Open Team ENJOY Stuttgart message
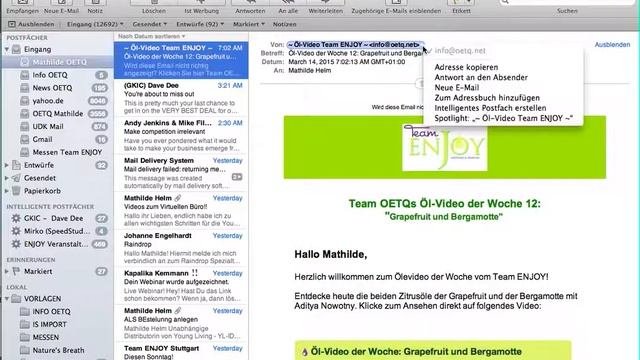The width and height of the screenshot is (640, 360). tap(181, 352)
